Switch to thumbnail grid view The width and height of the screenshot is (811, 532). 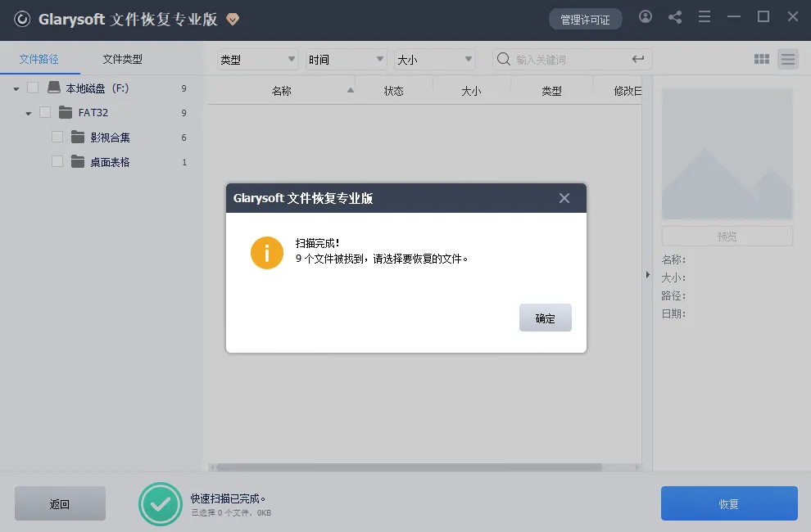pyautogui.click(x=761, y=60)
